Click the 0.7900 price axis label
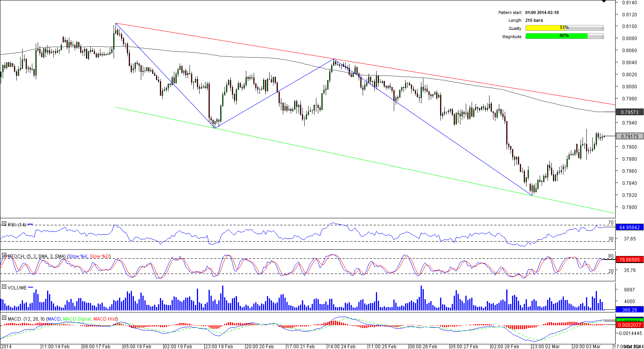The height and width of the screenshot is (349, 644). tap(630, 147)
